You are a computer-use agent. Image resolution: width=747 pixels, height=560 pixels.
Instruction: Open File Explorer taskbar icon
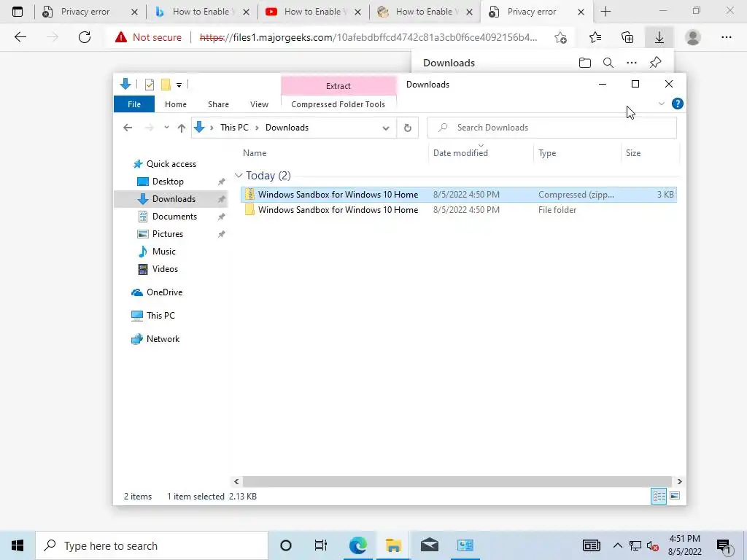click(393, 545)
